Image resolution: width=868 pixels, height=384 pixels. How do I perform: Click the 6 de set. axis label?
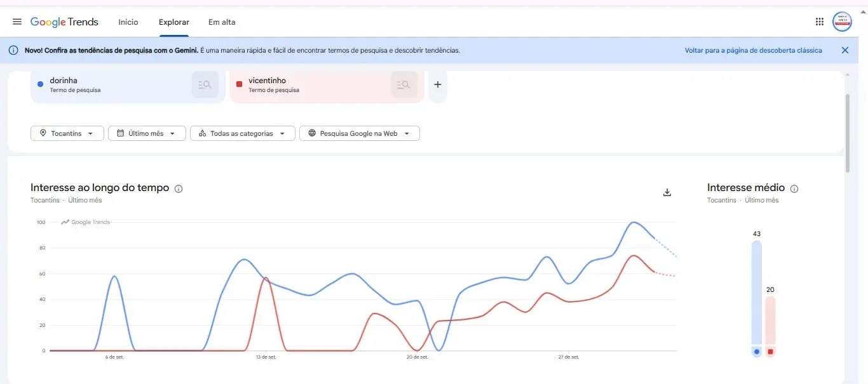tap(115, 357)
